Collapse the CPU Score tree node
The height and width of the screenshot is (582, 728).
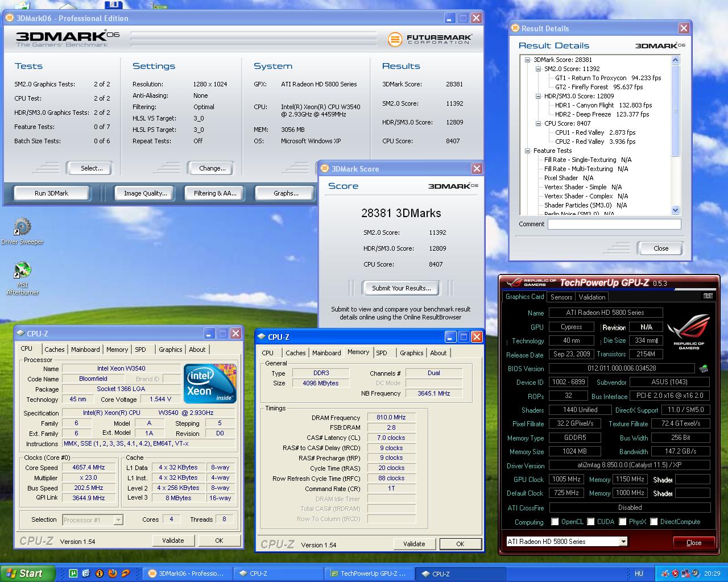click(x=538, y=123)
